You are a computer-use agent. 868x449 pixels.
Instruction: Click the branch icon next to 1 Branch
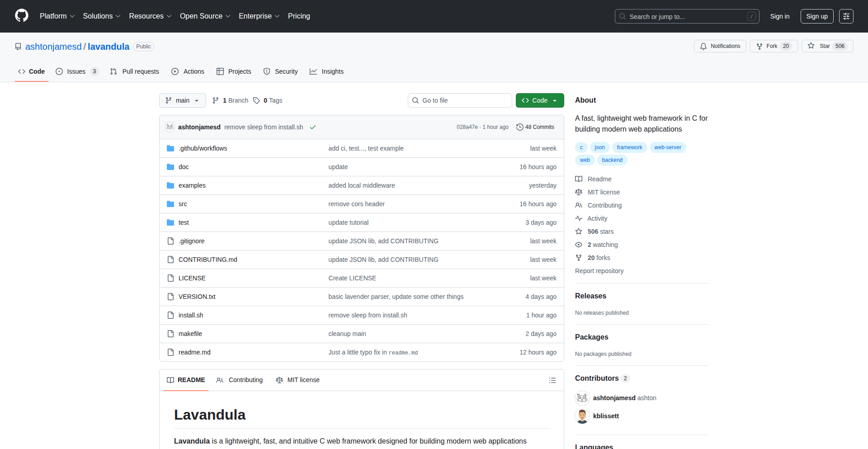pos(216,100)
